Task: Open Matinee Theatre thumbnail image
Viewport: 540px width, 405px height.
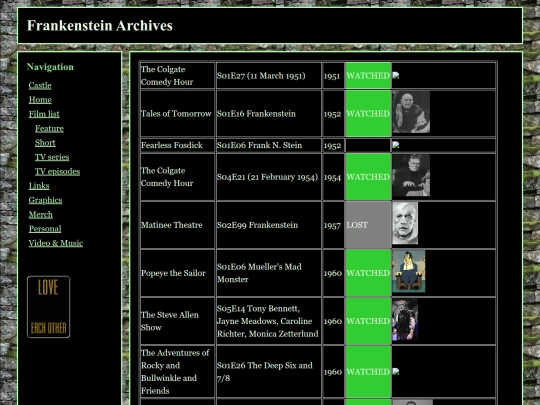Action: coord(405,223)
